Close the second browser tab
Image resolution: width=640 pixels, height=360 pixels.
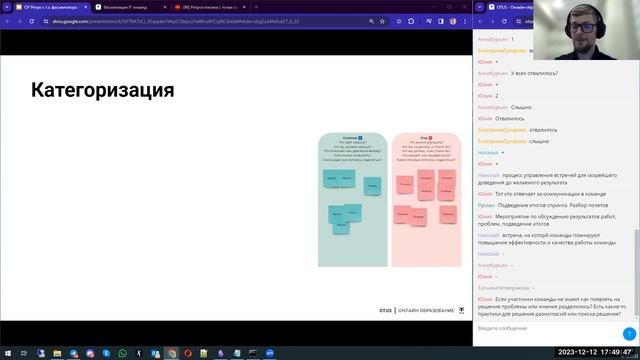(164, 7)
